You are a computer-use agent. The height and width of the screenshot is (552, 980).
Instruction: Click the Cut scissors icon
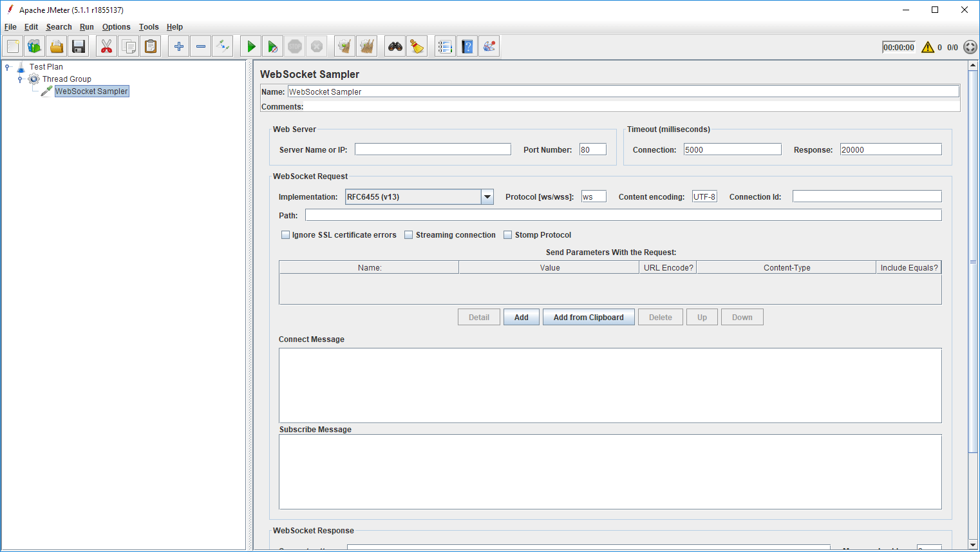[x=107, y=46]
